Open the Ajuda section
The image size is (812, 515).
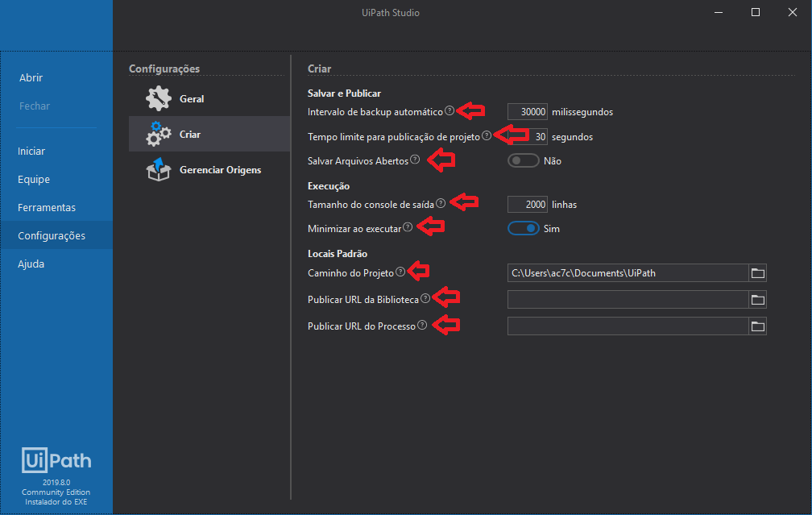pyautogui.click(x=31, y=264)
